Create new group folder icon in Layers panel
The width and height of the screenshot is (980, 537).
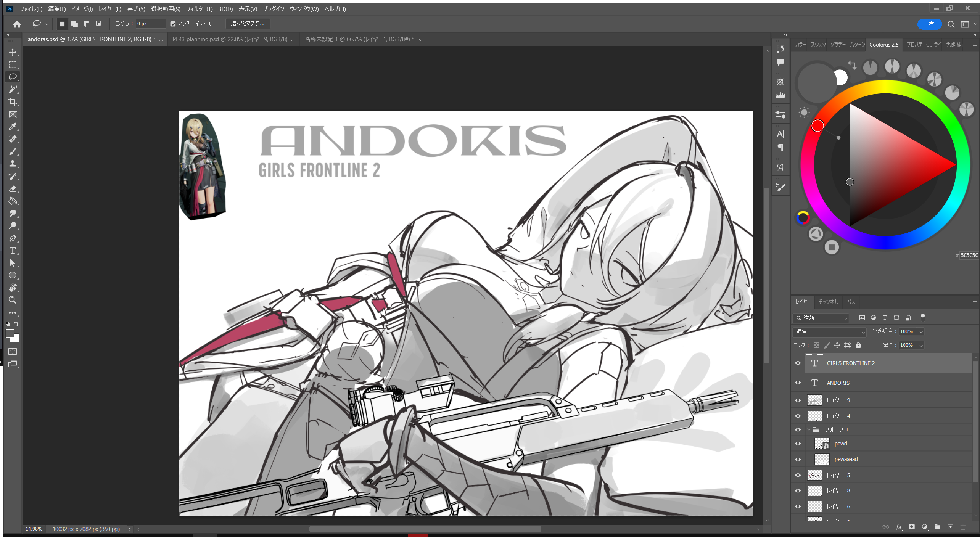937,527
